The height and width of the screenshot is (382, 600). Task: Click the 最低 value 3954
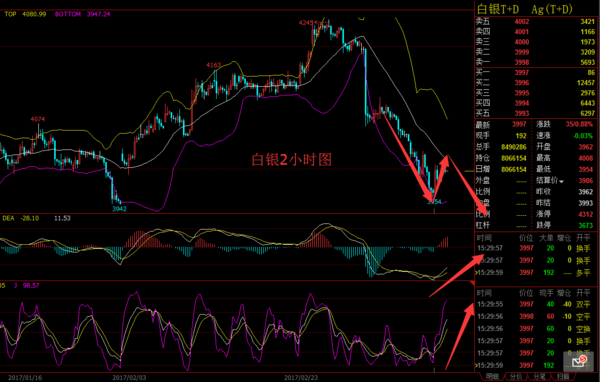[585, 170]
